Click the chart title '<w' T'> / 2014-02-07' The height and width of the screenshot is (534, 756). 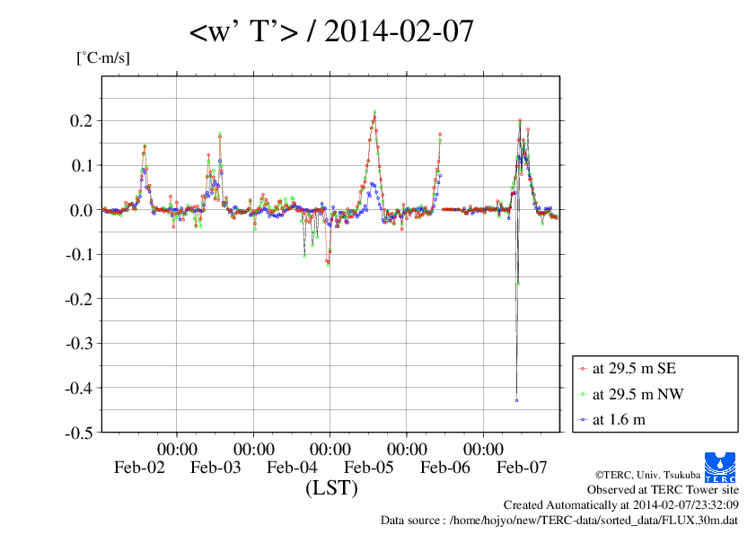click(x=331, y=31)
